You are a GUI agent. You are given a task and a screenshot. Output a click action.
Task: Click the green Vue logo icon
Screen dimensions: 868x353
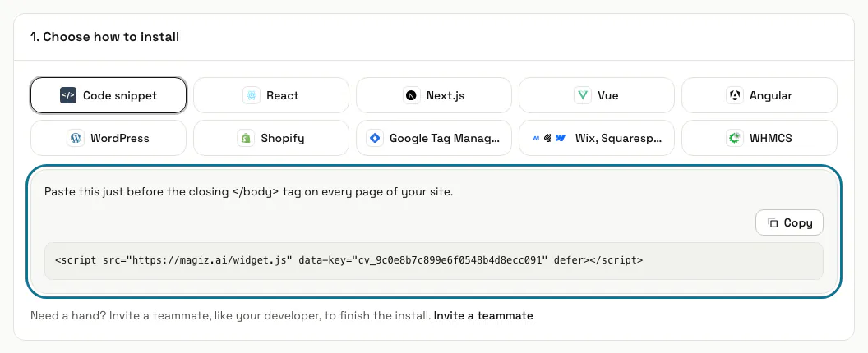[x=582, y=95]
